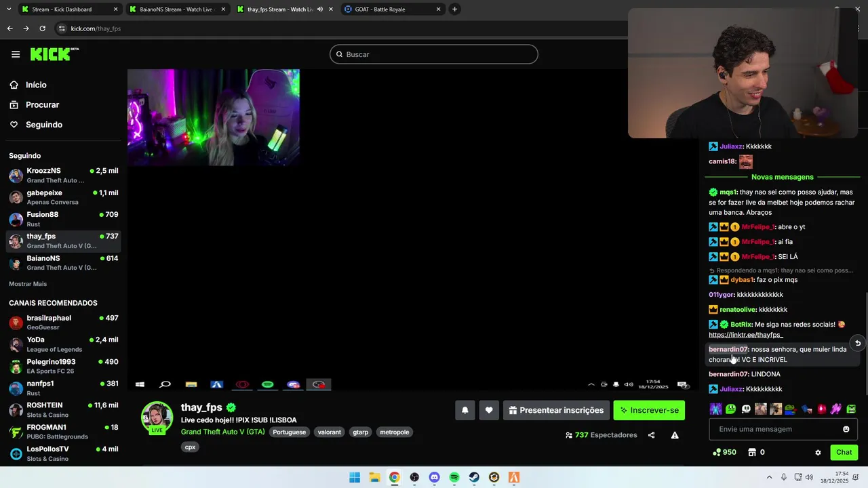The width and height of the screenshot is (868, 488).
Task: Go back in browser
Action: click(x=9, y=28)
